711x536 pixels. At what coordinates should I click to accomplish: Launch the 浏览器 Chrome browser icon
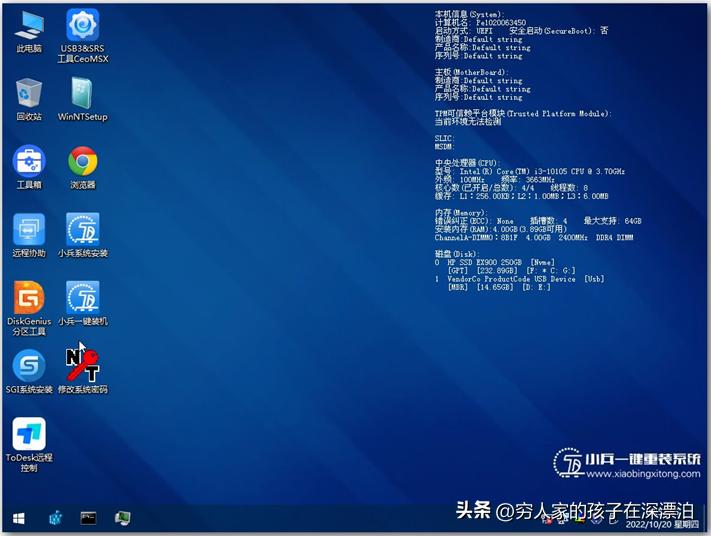[x=83, y=167]
